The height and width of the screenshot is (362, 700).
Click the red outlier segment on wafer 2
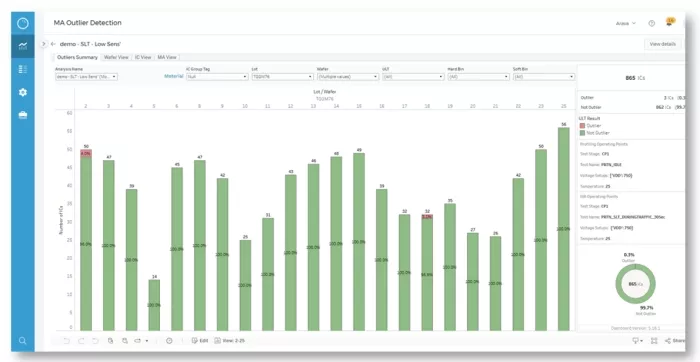pyautogui.click(x=86, y=153)
